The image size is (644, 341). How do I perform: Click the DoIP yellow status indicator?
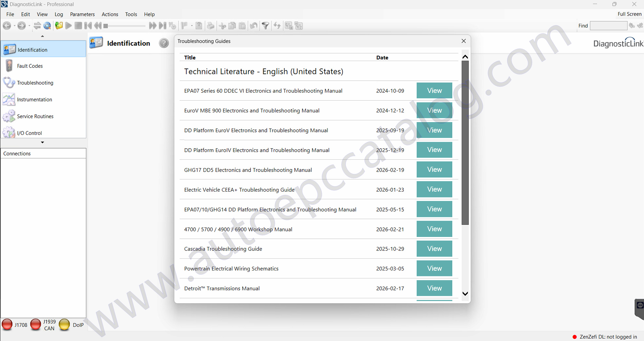(x=64, y=325)
